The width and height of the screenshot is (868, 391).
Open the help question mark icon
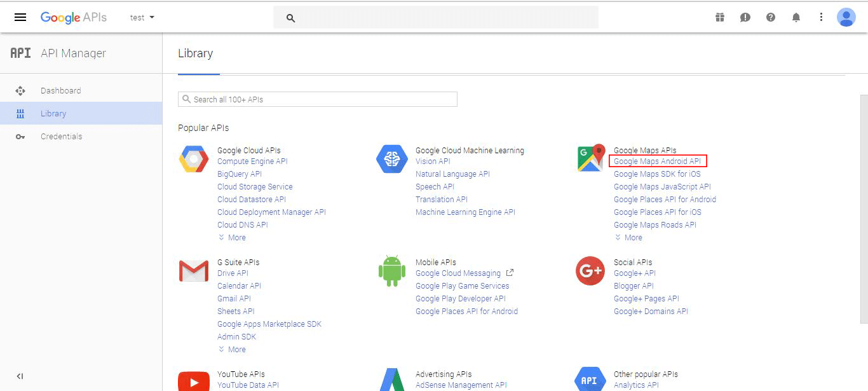[771, 17]
